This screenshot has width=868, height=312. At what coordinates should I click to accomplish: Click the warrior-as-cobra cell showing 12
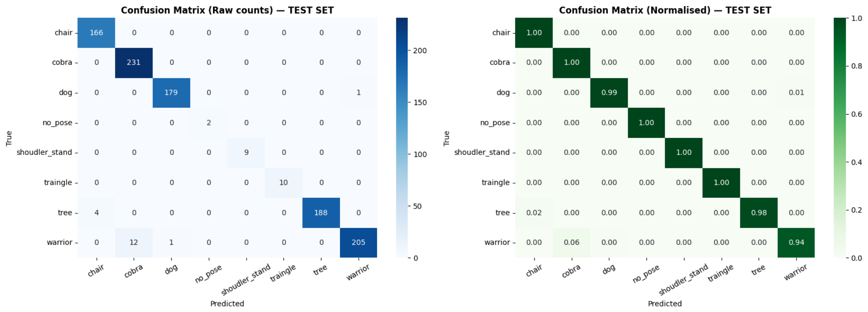coord(134,243)
